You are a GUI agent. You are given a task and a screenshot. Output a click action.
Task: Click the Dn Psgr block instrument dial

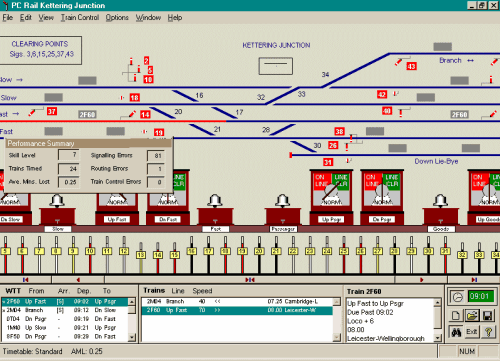pyautogui.click(x=382, y=189)
